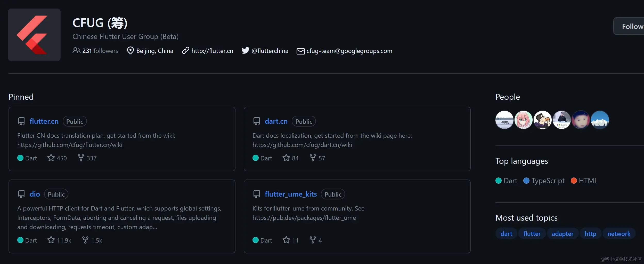Click the location pin icon
Image resolution: width=644 pixels, height=264 pixels.
coord(131,51)
